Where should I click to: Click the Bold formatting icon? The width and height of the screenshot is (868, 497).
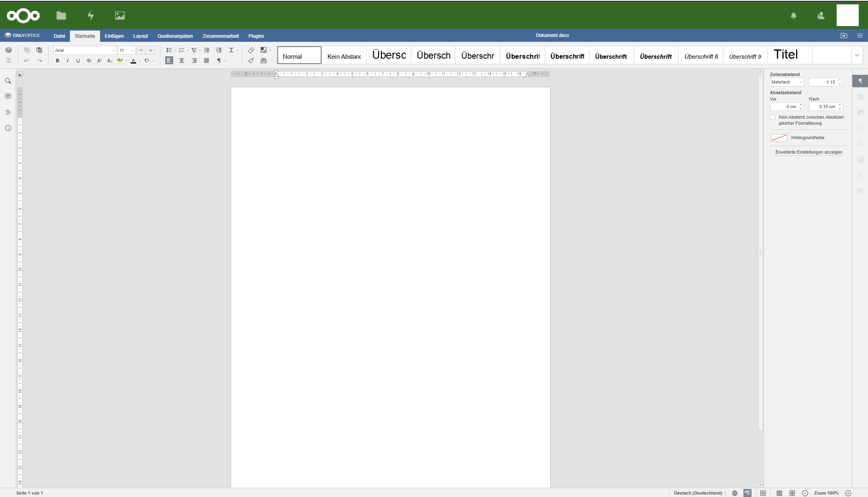tap(57, 61)
